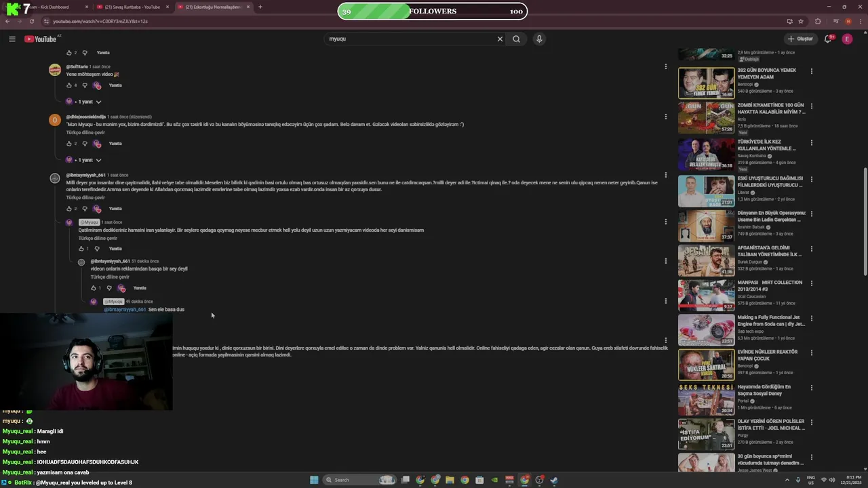Like the 'Milli deyer yox' comment
The image size is (868, 488).
68,209
